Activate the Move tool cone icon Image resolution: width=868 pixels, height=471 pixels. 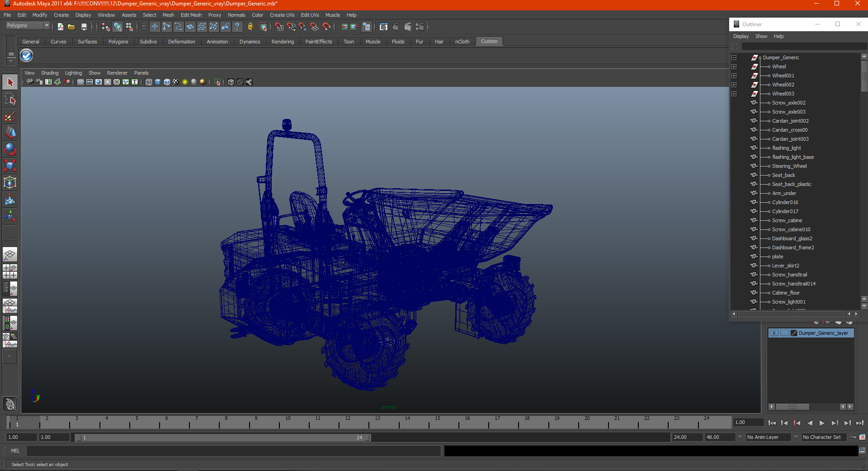[10, 133]
